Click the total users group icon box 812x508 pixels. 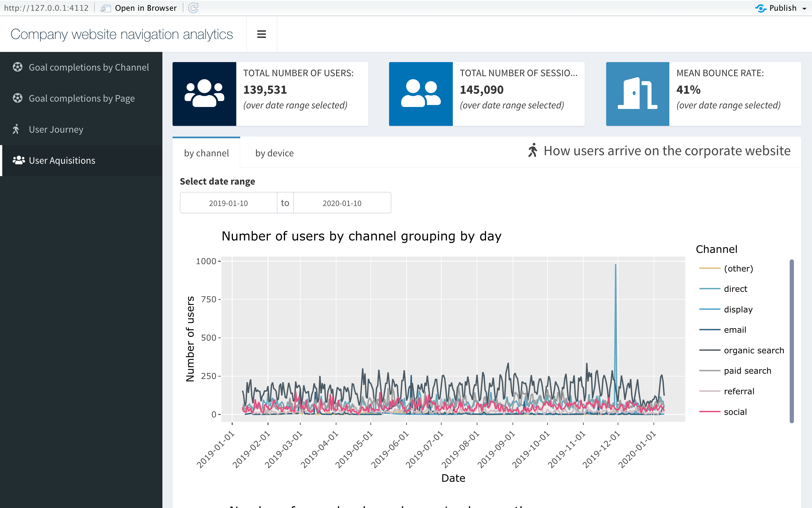[x=204, y=94]
